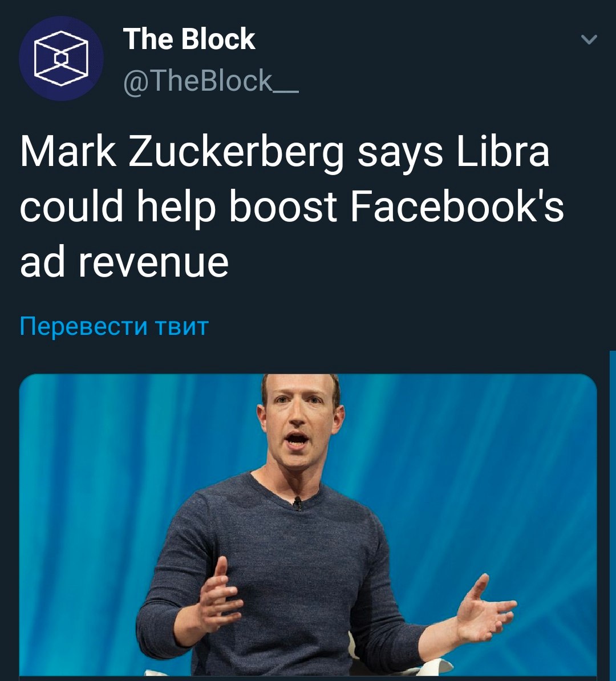Tap the words could help boost
Screen dimensions: 616x681
179,207
